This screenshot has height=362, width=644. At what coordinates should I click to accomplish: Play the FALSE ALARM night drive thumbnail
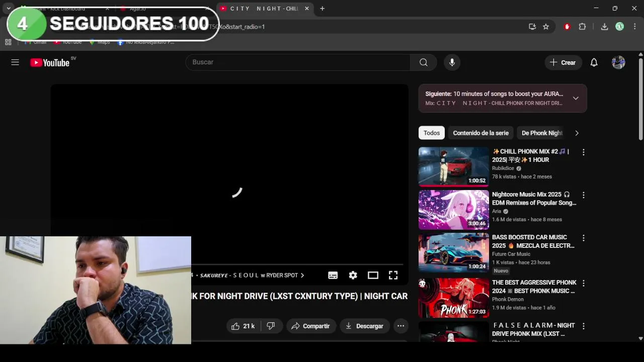tap(453, 331)
